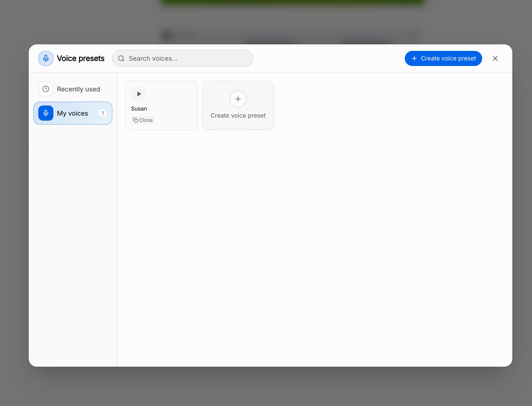
Task: Click the dashed Create voice preset card
Action: coord(238,105)
